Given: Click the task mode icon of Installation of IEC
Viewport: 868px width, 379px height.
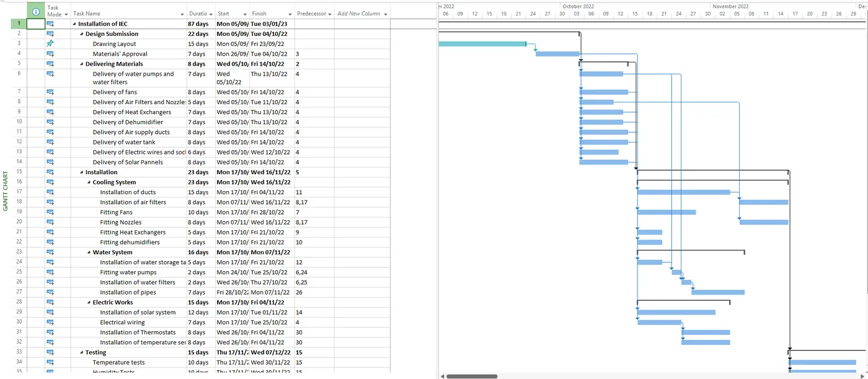Looking at the screenshot, I should click(x=50, y=24).
